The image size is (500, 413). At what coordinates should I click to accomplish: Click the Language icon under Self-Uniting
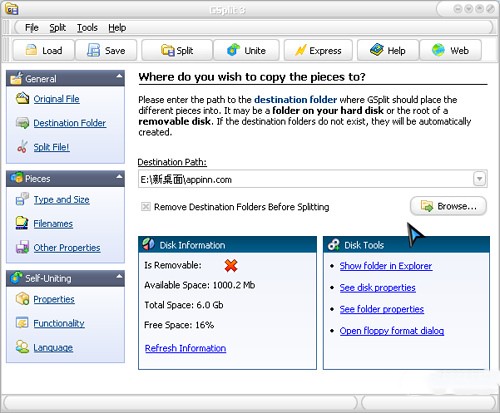(22, 347)
